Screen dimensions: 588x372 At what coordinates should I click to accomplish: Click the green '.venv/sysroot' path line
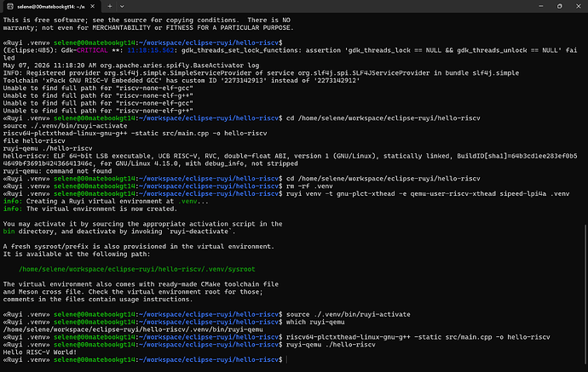tap(137, 269)
